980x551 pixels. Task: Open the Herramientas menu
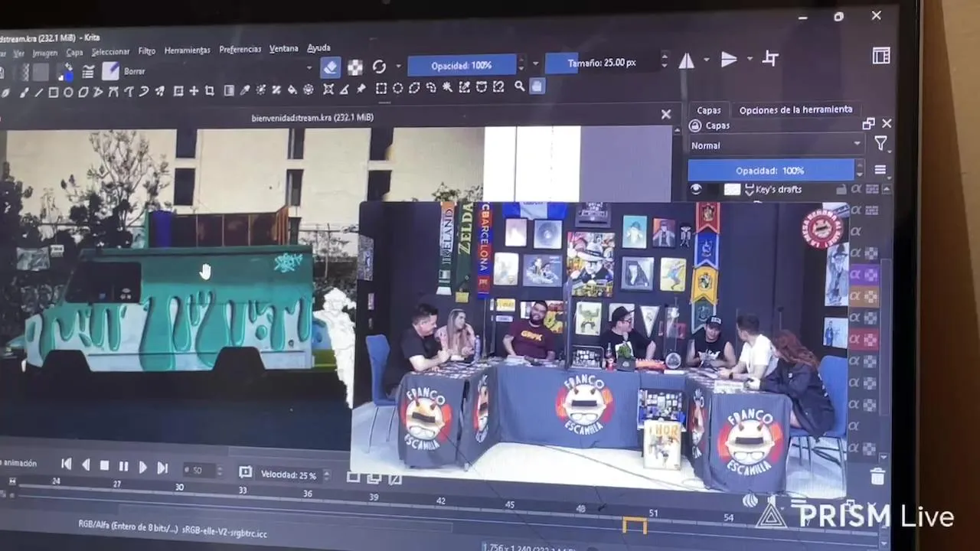(187, 51)
